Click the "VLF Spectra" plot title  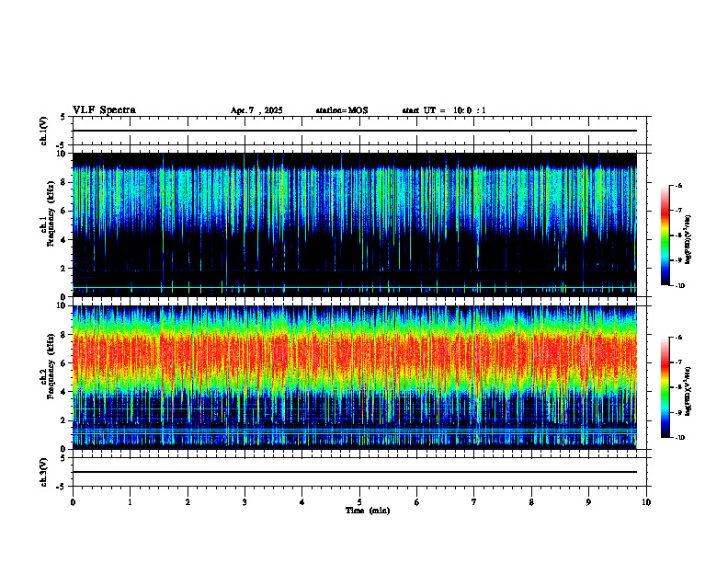(x=104, y=110)
